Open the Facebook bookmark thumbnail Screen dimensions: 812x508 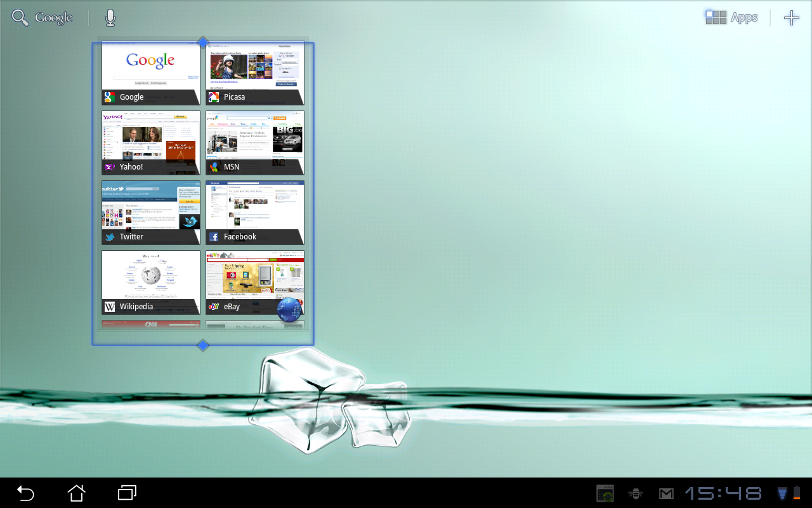tap(255, 213)
